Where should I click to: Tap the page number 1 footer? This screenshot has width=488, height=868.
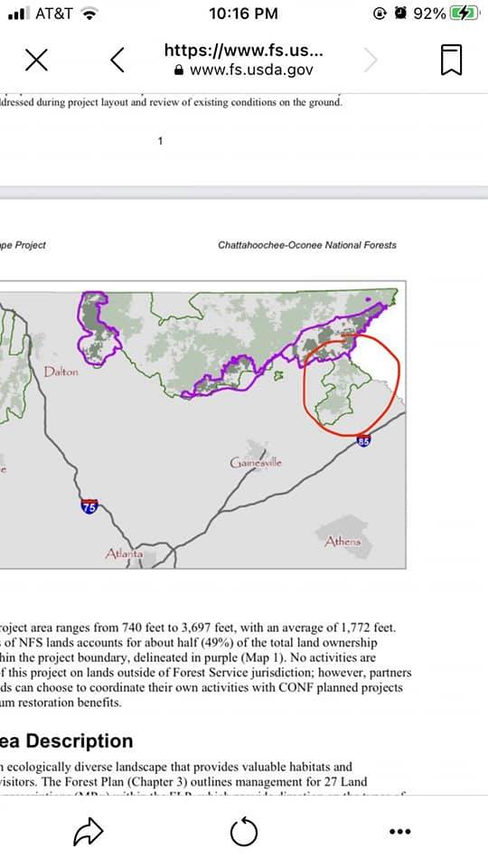161,141
